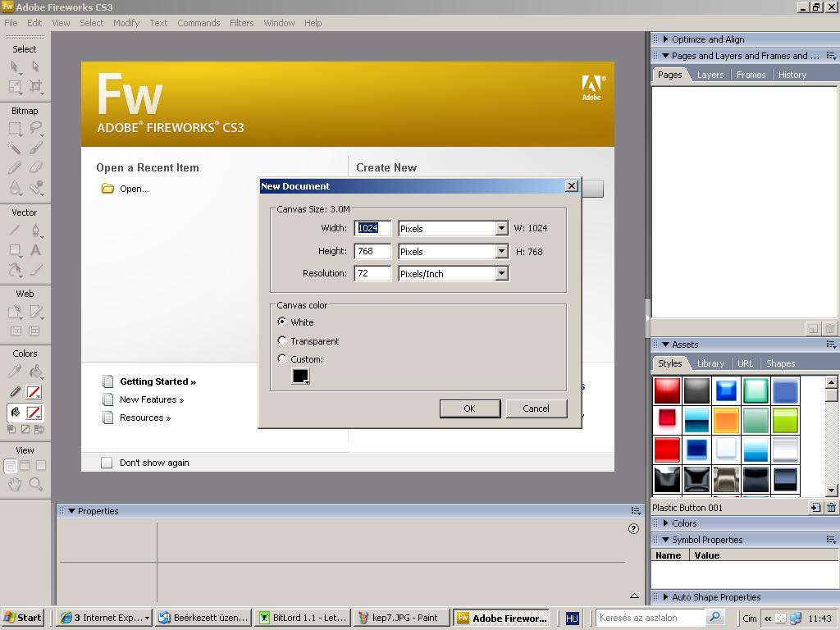840x630 pixels.
Task: Select the Rubber Stamp tool
Action: (35, 188)
